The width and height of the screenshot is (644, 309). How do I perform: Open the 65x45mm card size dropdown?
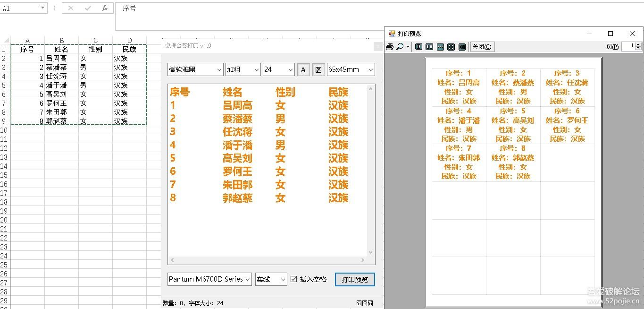(x=349, y=69)
